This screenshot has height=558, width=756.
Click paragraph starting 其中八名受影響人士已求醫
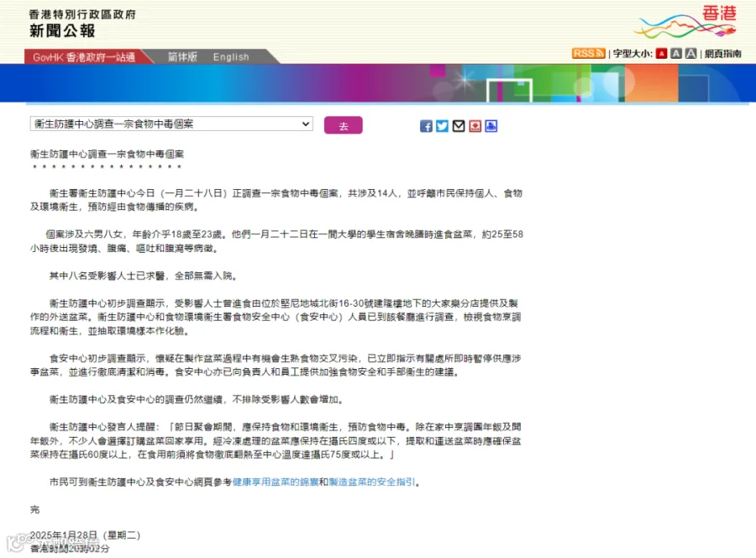coord(143,276)
